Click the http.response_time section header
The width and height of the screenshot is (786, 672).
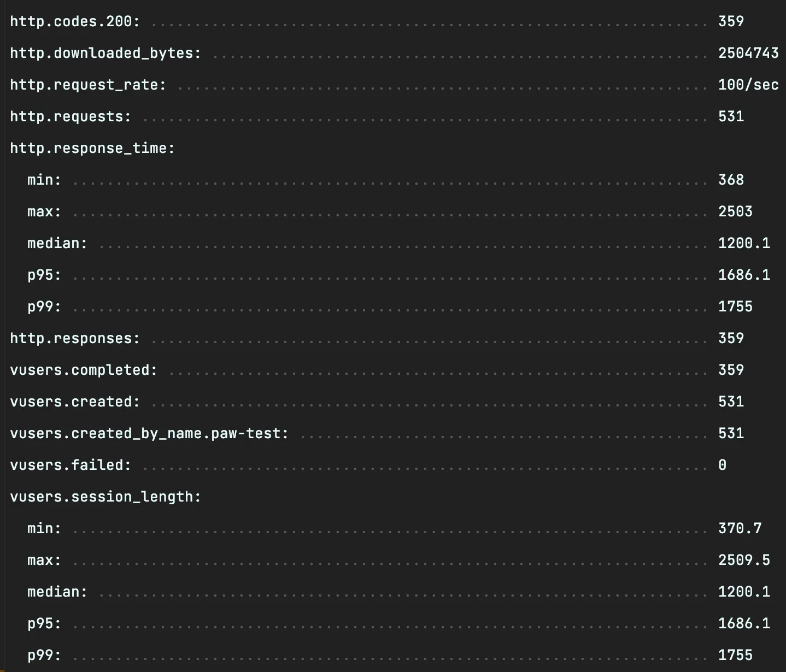(x=92, y=148)
